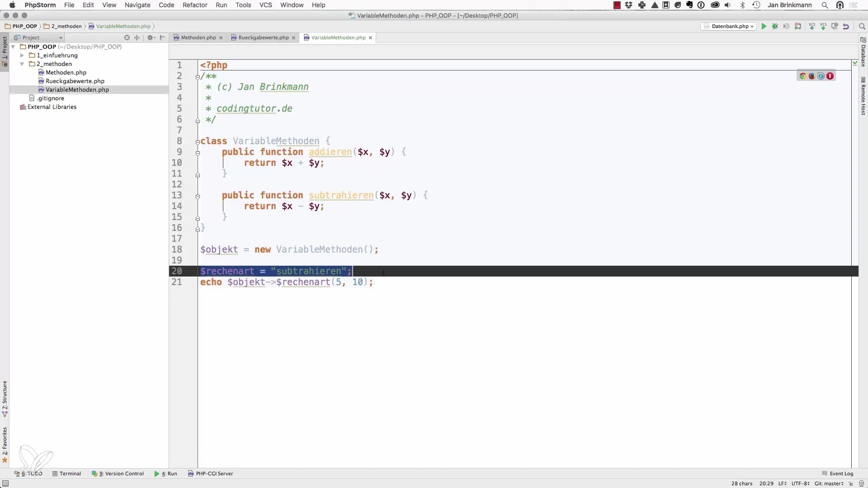
Task: Collapse the doc comment fold on line 2
Action: click(198, 77)
